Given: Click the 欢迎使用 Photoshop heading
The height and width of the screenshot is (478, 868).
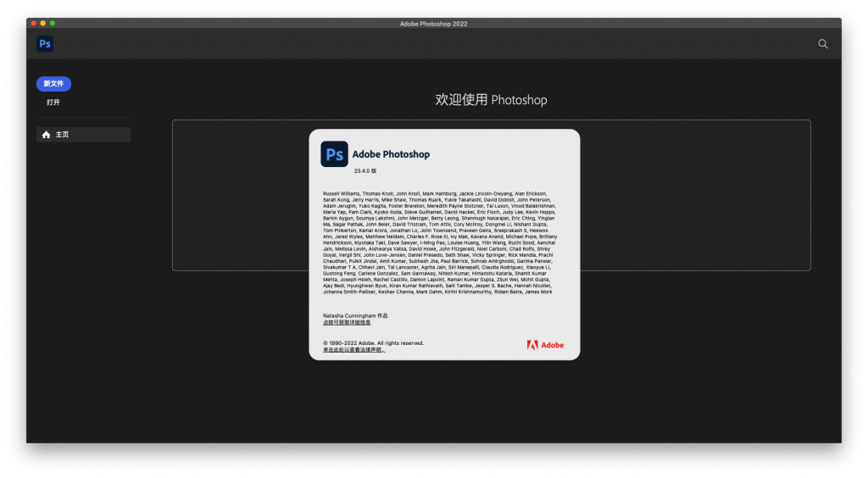Looking at the screenshot, I should point(491,100).
